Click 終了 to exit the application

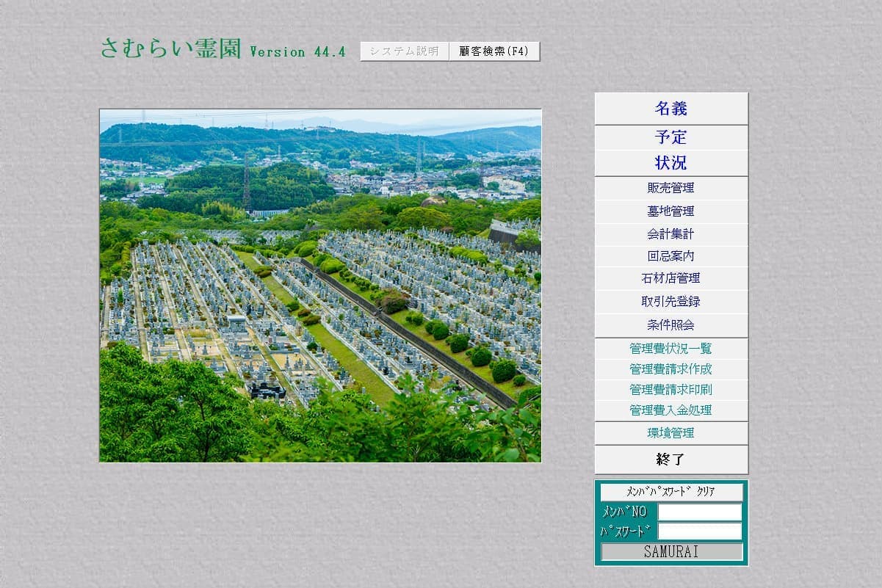coord(671,460)
